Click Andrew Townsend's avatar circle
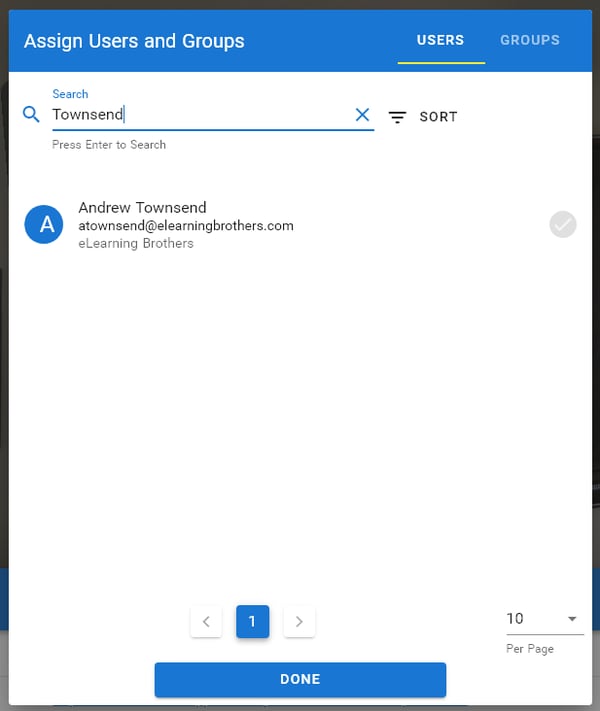 (44, 225)
